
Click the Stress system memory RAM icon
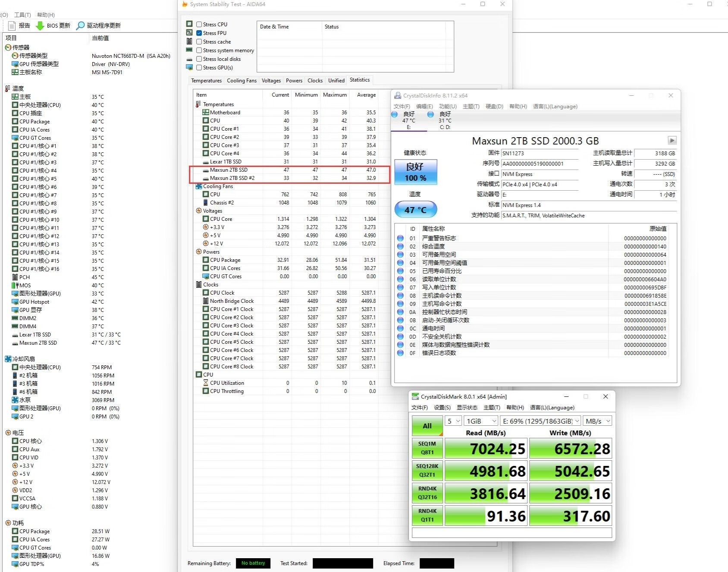click(x=189, y=50)
